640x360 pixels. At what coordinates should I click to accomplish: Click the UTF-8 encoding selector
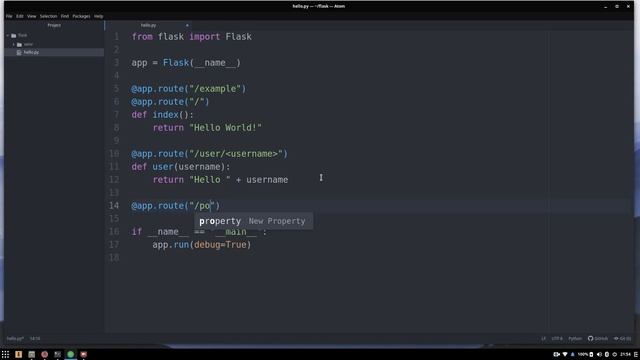pos(557,338)
